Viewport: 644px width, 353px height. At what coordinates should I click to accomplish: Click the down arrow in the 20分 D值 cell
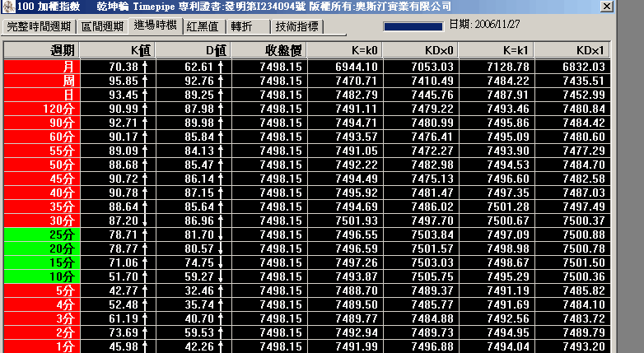[x=221, y=248]
